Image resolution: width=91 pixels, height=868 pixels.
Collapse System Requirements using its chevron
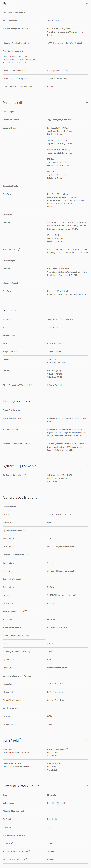pyautogui.click(x=87, y=466)
